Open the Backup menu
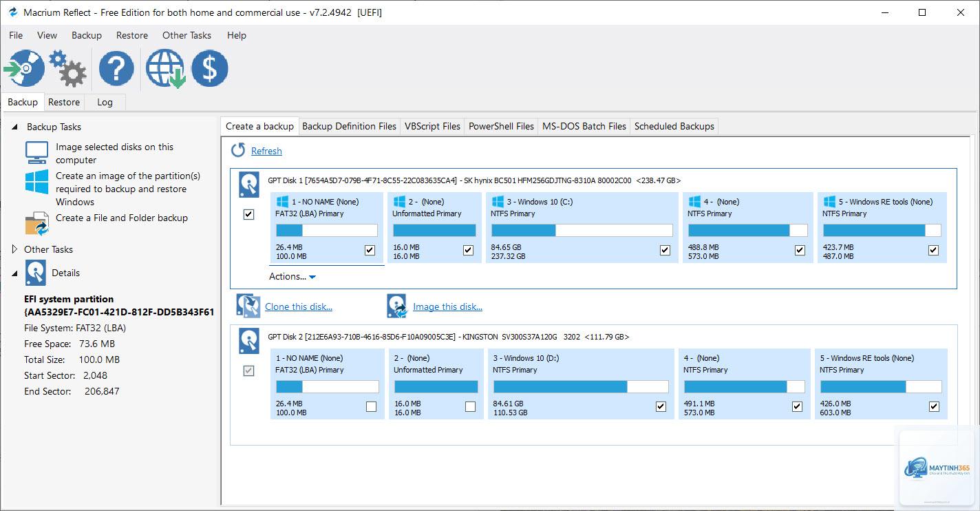Viewport: 980px width, 511px height. click(x=87, y=35)
